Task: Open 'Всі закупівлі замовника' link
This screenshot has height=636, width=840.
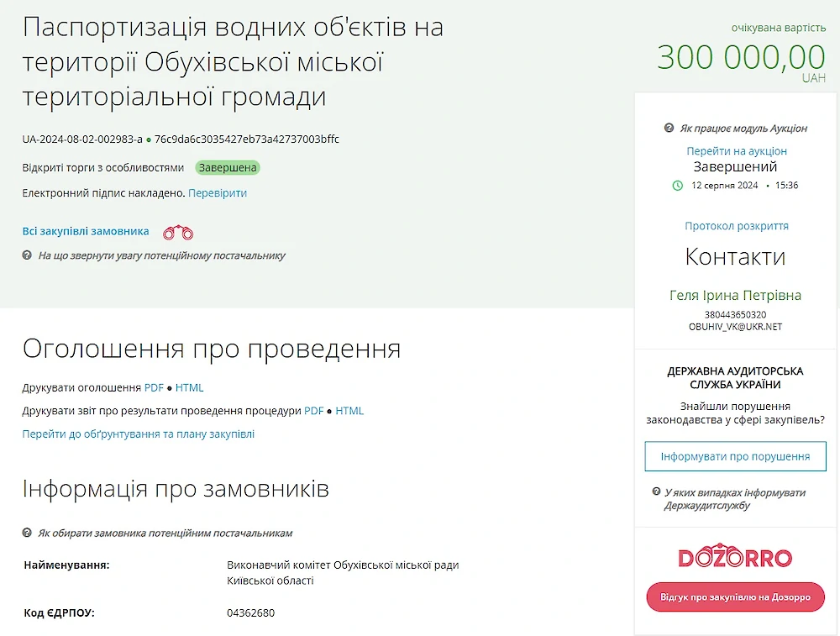Action: [x=86, y=231]
